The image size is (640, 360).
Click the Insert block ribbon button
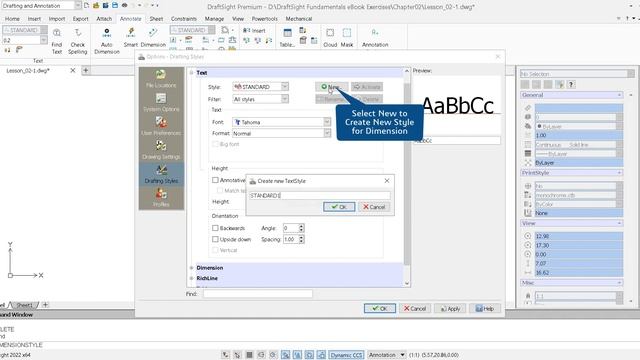tap(254, 31)
